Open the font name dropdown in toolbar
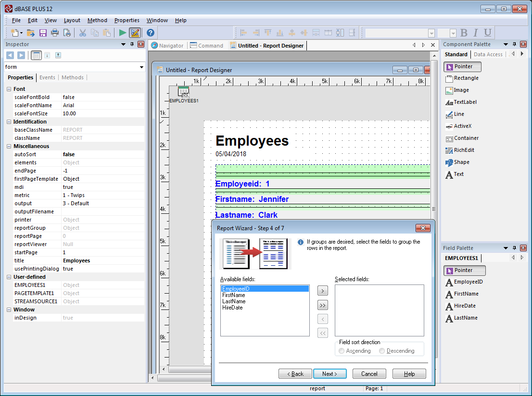The height and width of the screenshot is (396, 532). [x=431, y=33]
